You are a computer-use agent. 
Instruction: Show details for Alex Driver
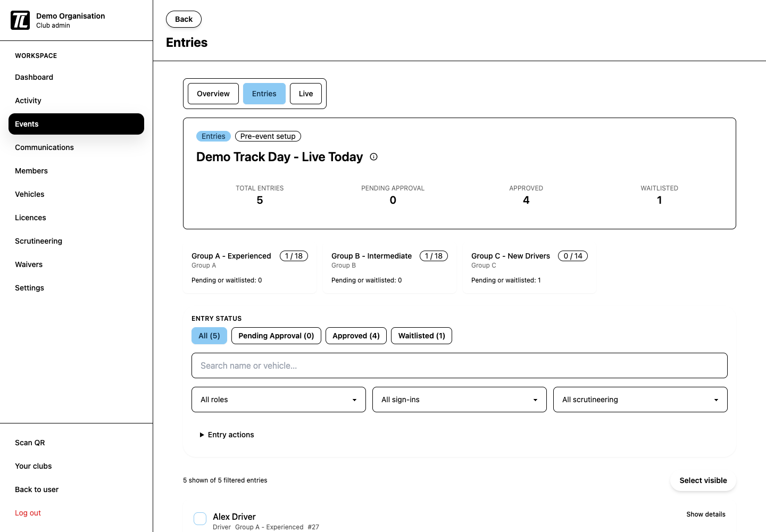click(706, 514)
